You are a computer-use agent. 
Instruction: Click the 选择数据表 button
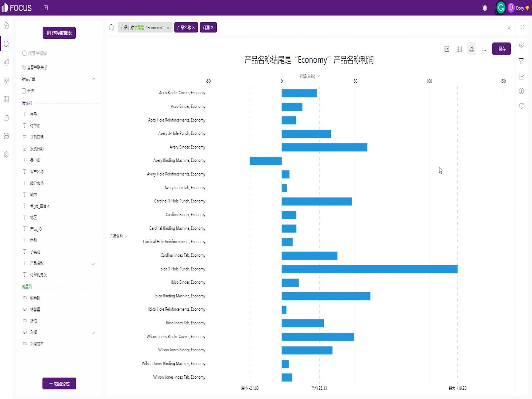59,33
